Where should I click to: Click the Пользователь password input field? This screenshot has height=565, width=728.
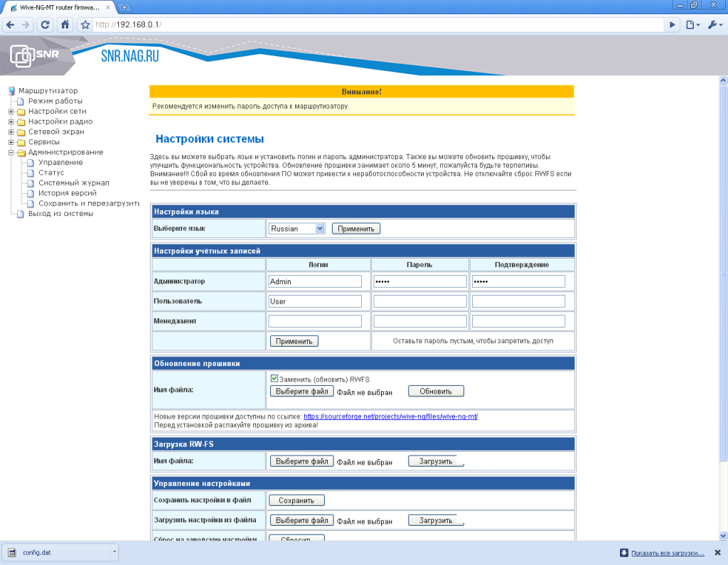pos(420,301)
